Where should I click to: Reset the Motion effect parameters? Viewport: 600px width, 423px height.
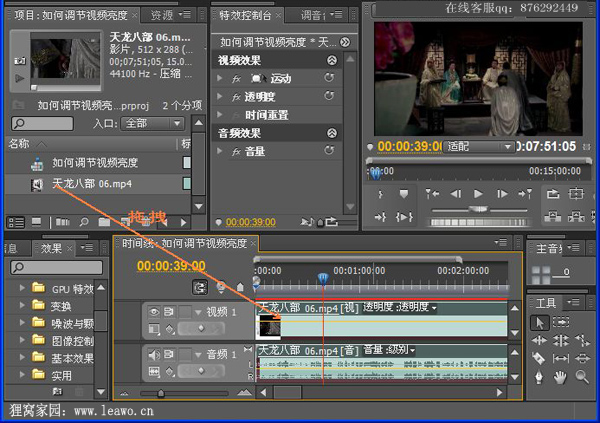pos(329,78)
